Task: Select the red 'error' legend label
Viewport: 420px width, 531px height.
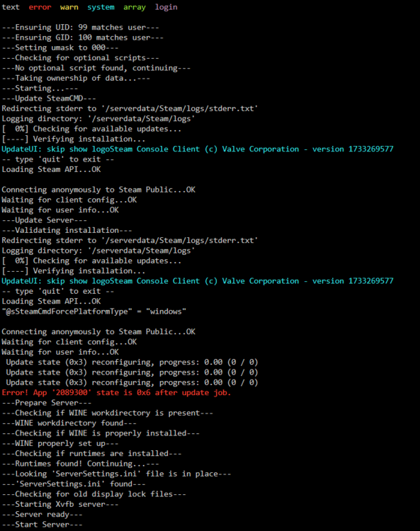Action: tap(40, 7)
